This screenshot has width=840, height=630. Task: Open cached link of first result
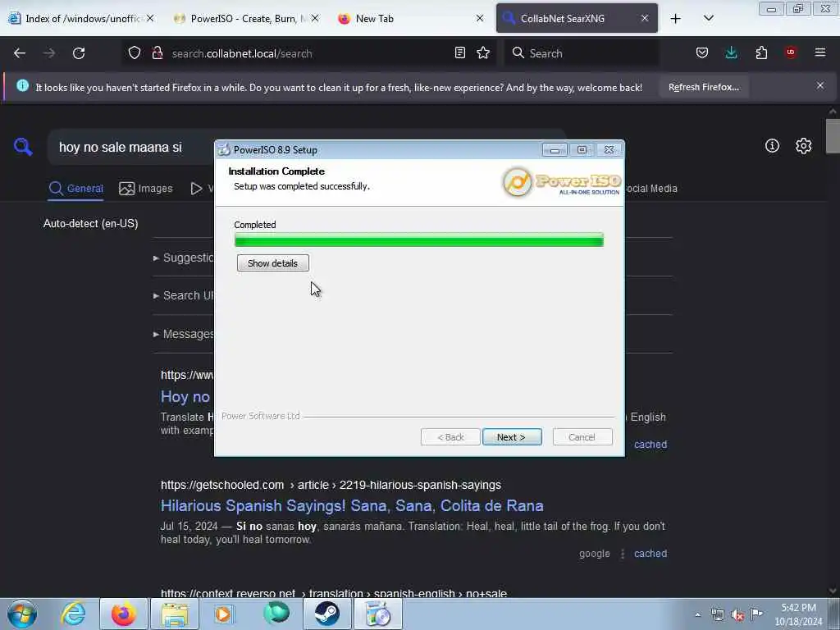coord(651,444)
